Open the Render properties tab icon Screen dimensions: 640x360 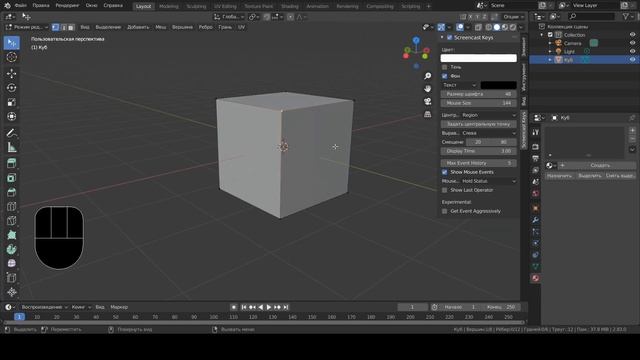click(x=536, y=147)
